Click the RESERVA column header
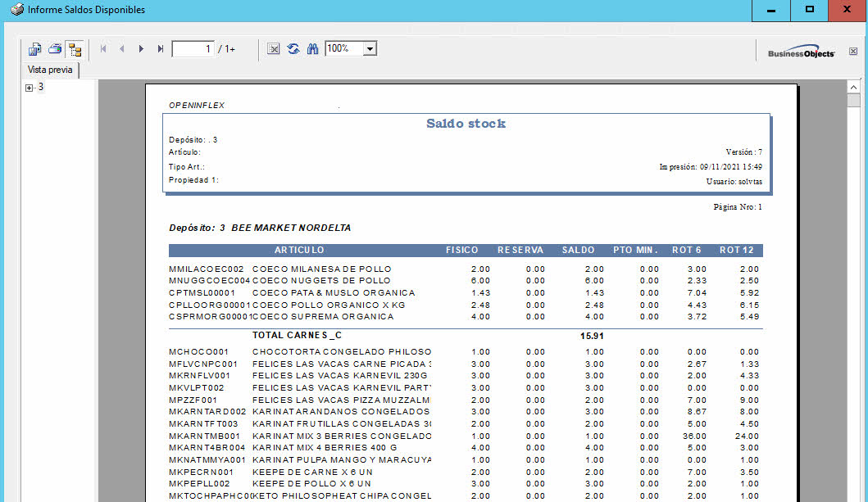The height and width of the screenshot is (502, 868). [x=520, y=251]
